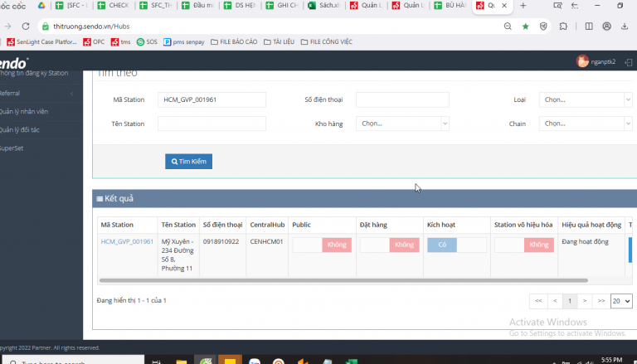The width and height of the screenshot is (637, 364).
Task: Click the taskbar clock showing 5:55 PM
Action: [x=612, y=360]
